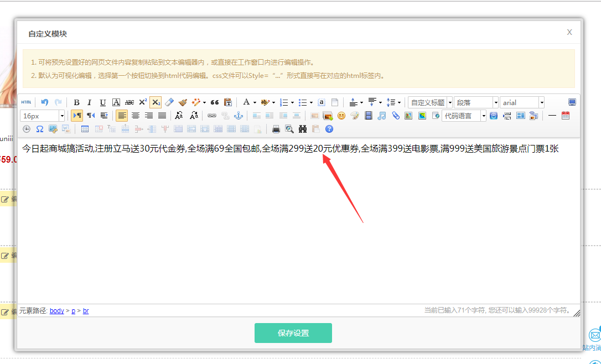Insert a table into editor
The image size is (601, 364).
[x=85, y=129]
